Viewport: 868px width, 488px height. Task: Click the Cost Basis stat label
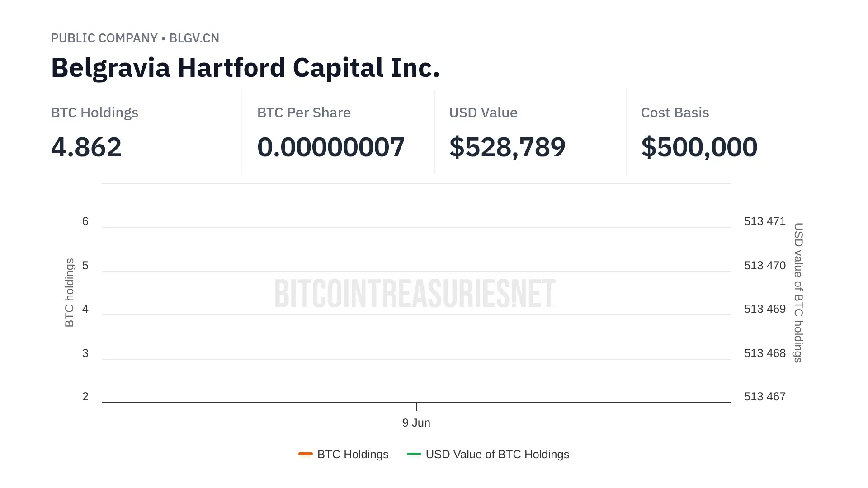click(675, 113)
